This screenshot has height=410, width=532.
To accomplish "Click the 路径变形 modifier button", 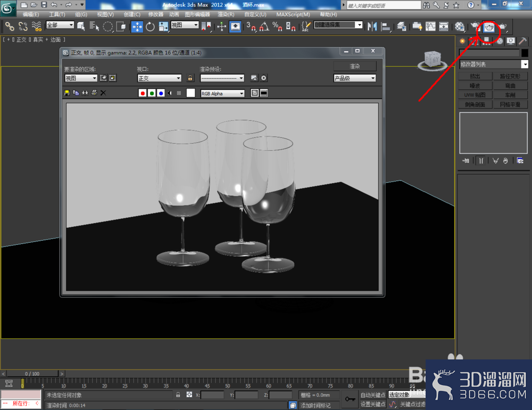I will pyautogui.click(x=510, y=76).
